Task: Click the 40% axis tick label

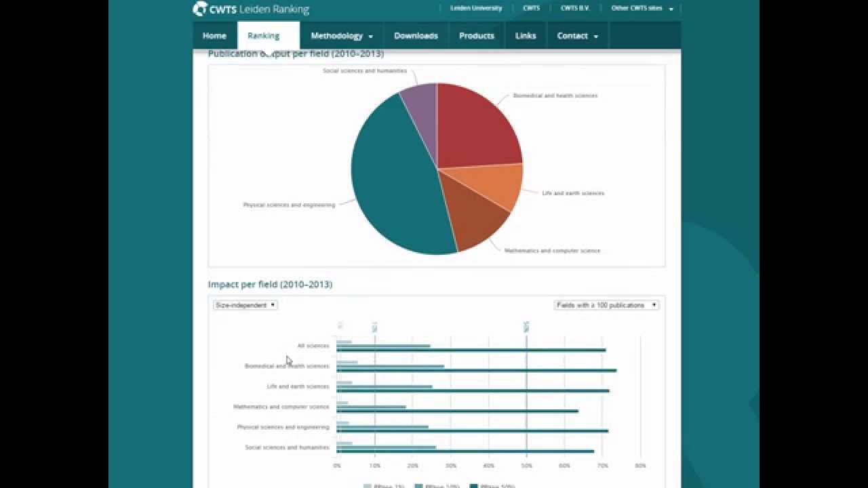Action: click(489, 466)
